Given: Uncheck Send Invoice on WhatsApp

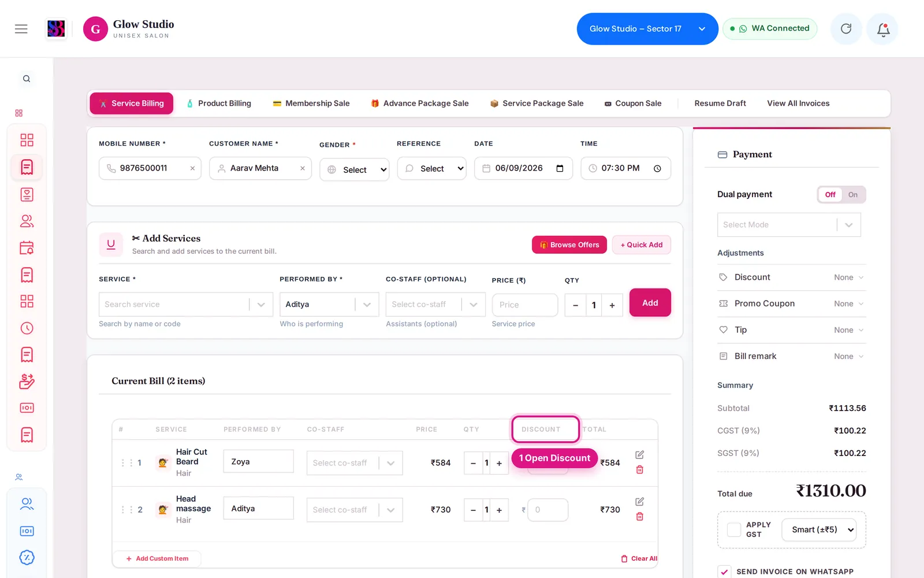Looking at the screenshot, I should [x=724, y=572].
